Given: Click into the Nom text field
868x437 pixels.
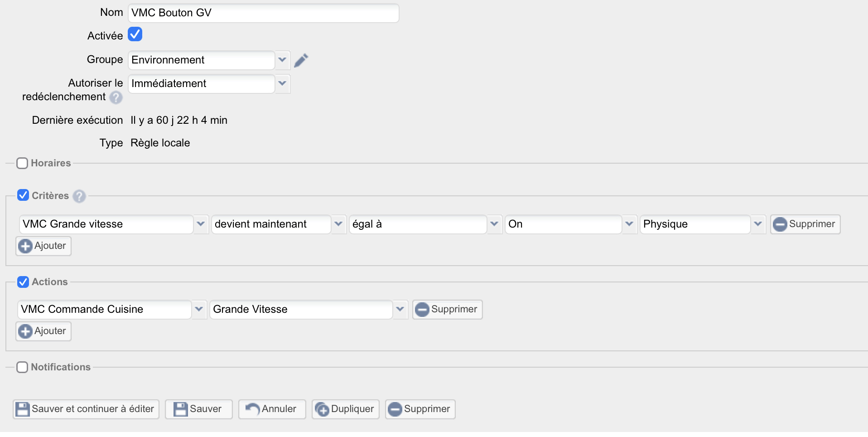Looking at the screenshot, I should click(263, 13).
